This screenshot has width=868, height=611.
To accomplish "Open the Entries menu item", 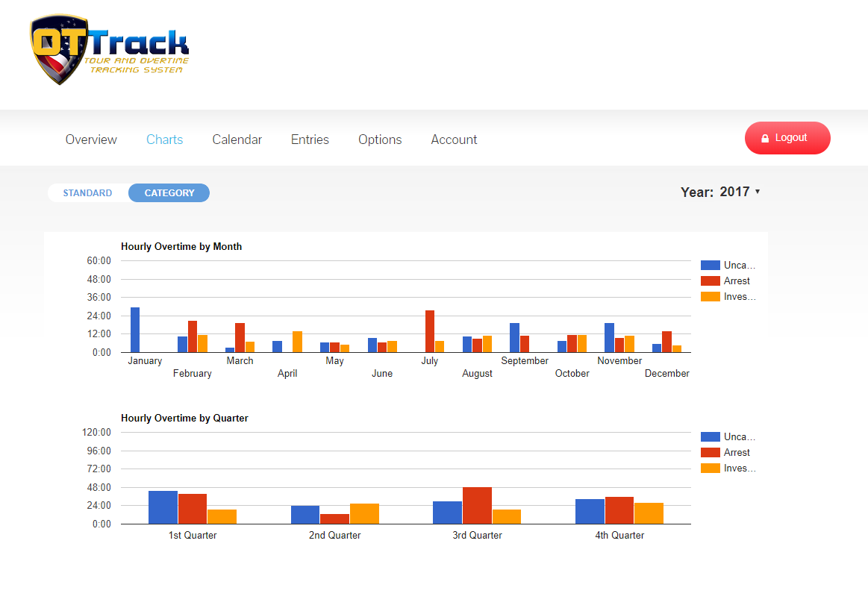I will [310, 140].
